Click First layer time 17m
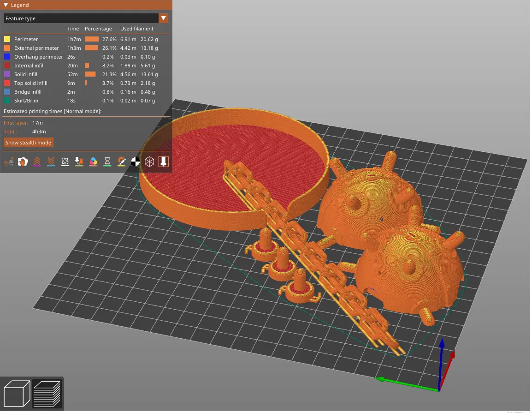This screenshot has width=532, height=413. (x=37, y=123)
